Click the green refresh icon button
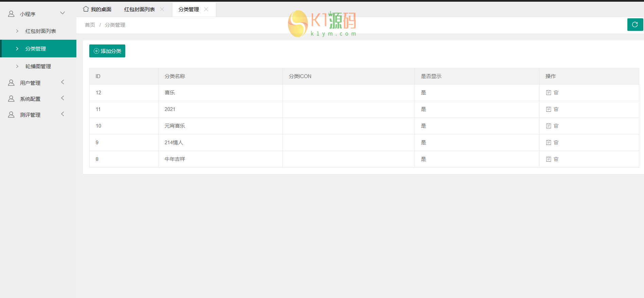 coord(635,24)
